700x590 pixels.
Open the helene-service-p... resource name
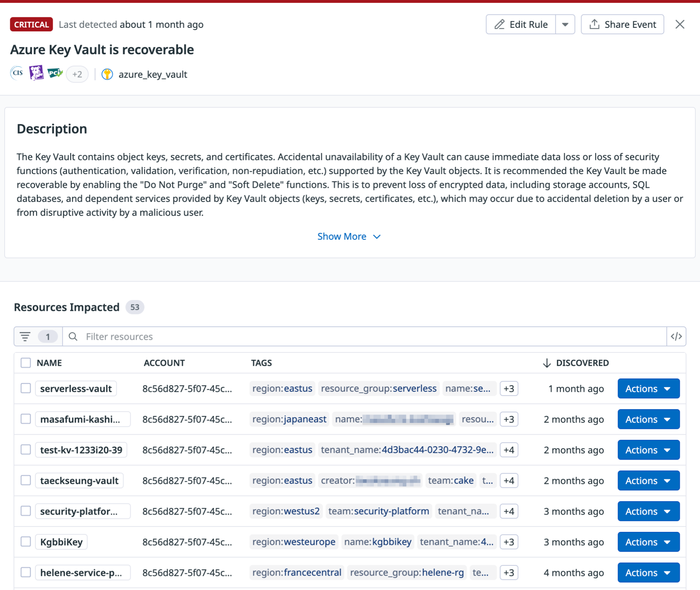click(x=83, y=573)
